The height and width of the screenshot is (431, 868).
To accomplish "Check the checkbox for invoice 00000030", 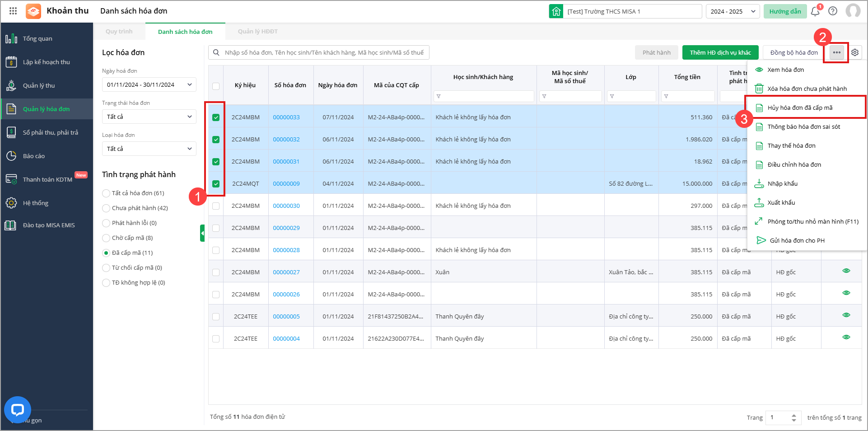I will tap(216, 206).
